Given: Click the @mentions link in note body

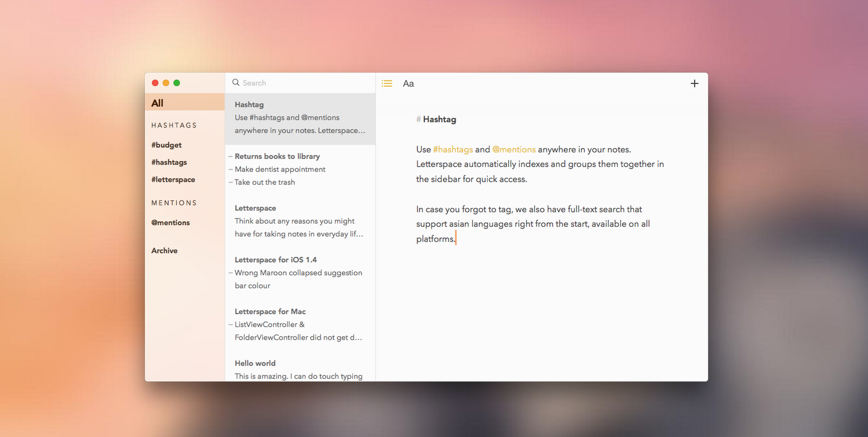Looking at the screenshot, I should [x=514, y=149].
